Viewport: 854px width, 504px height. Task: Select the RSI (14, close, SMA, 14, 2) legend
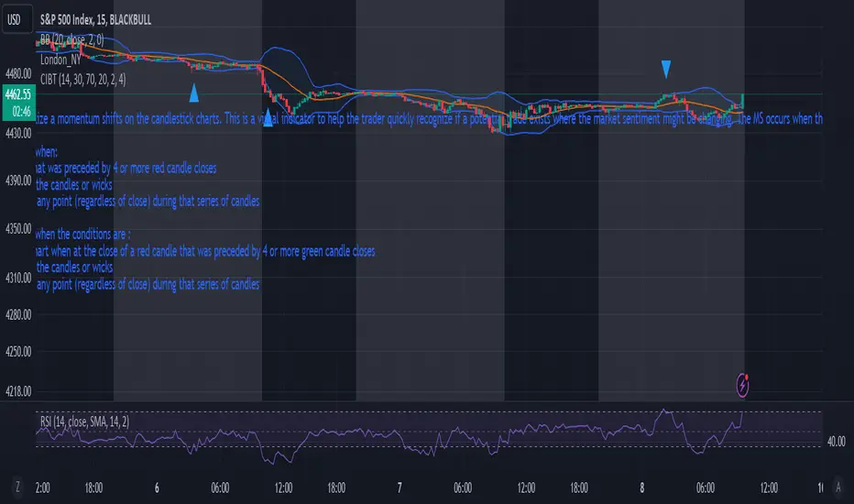click(84, 422)
